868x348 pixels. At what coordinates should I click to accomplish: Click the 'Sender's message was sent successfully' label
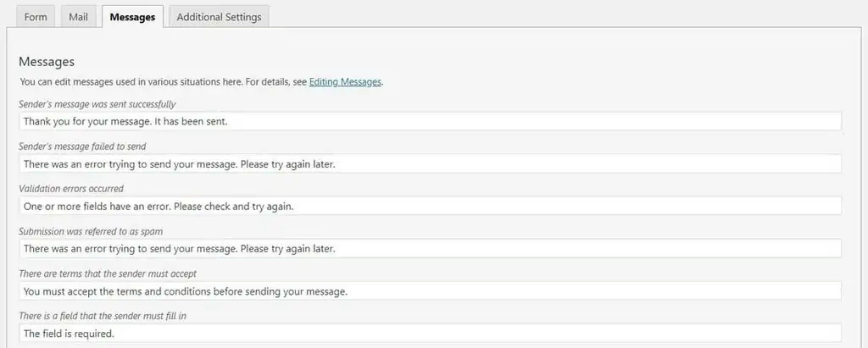(x=97, y=104)
